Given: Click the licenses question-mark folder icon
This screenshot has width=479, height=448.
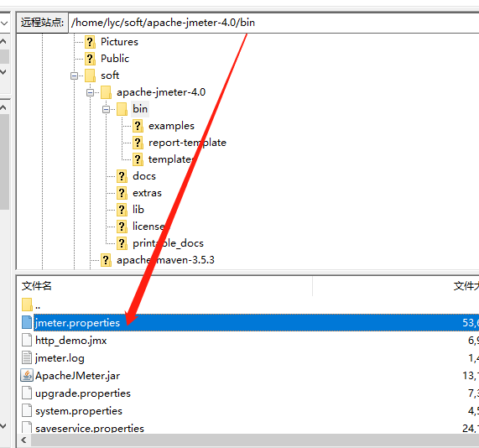Looking at the screenshot, I should pos(122,227).
